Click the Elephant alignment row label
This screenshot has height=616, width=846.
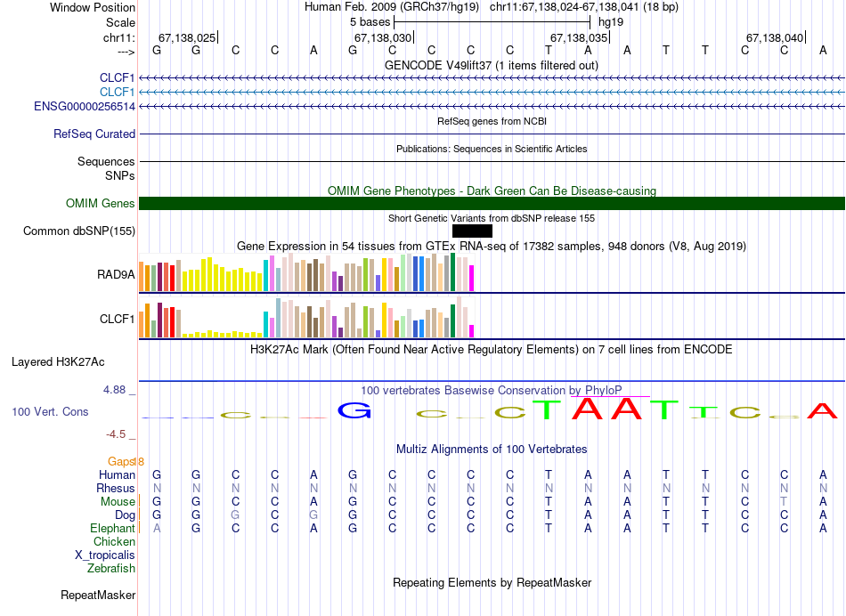pos(112,528)
